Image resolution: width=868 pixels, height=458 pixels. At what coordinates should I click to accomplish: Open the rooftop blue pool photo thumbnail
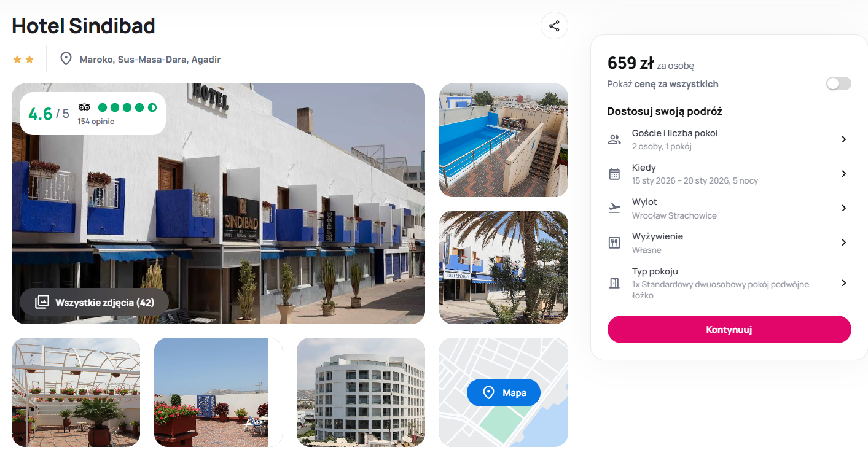coord(504,140)
